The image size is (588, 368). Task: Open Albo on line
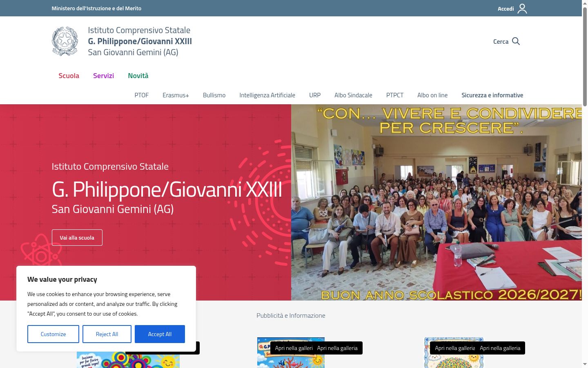point(432,95)
